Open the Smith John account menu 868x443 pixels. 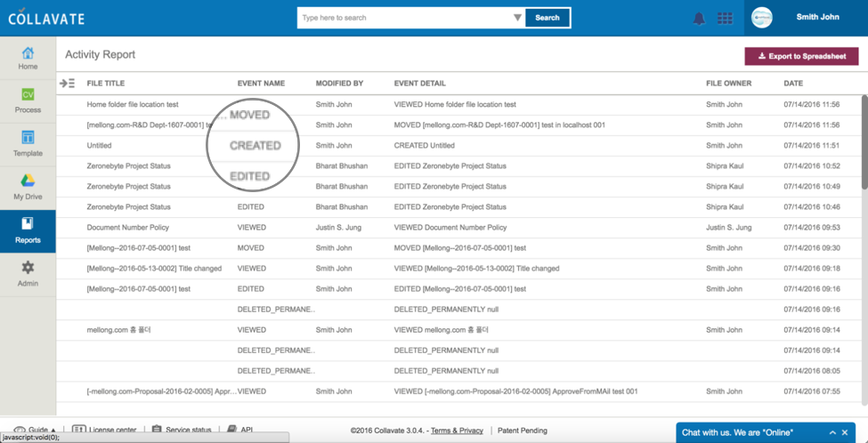coord(817,18)
